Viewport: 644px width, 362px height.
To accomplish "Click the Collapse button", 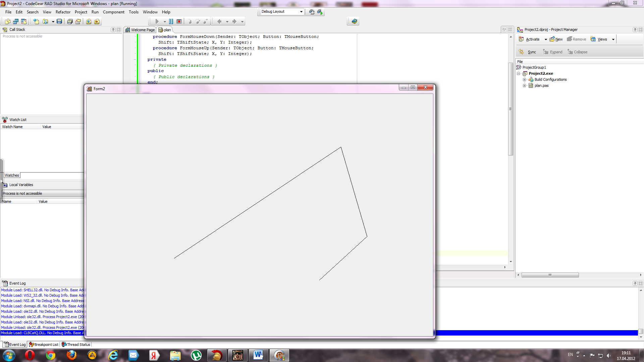I will [x=578, y=52].
